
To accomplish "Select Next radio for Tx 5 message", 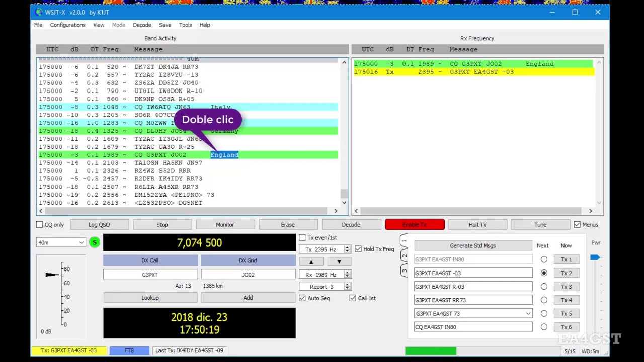I will pyautogui.click(x=544, y=313).
